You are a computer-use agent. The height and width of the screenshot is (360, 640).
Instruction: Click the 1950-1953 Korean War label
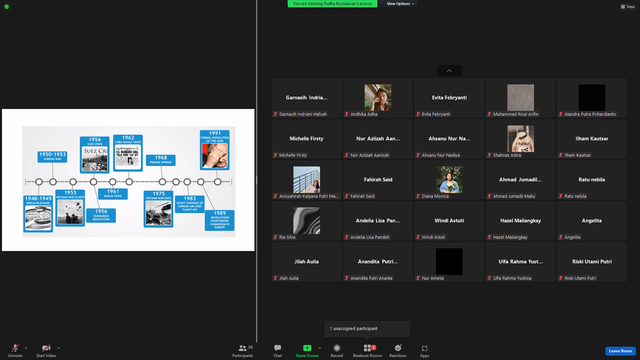tap(52, 156)
